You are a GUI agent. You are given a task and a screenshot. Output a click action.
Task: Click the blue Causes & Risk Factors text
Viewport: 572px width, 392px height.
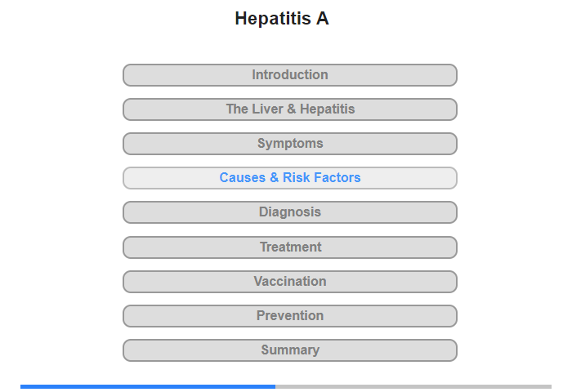pos(289,177)
